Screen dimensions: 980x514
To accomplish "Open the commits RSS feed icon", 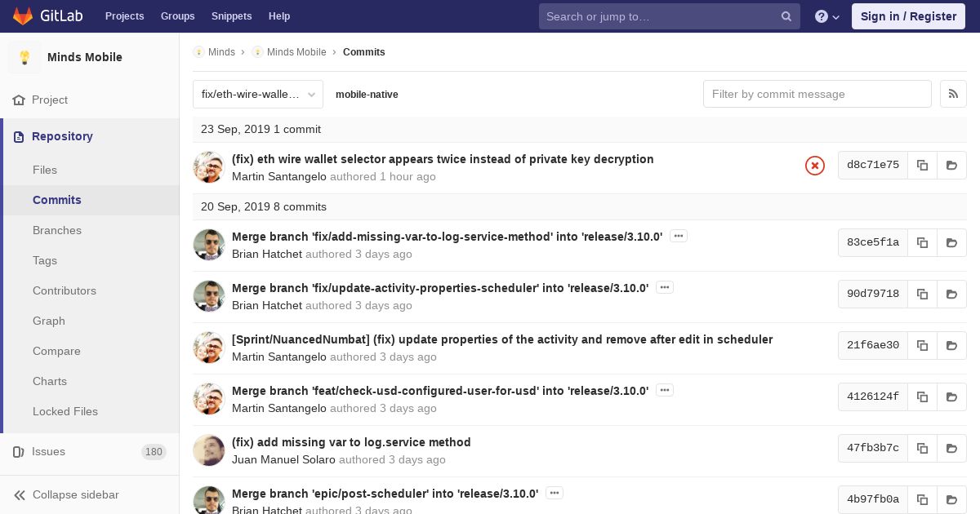I will pos(953,94).
